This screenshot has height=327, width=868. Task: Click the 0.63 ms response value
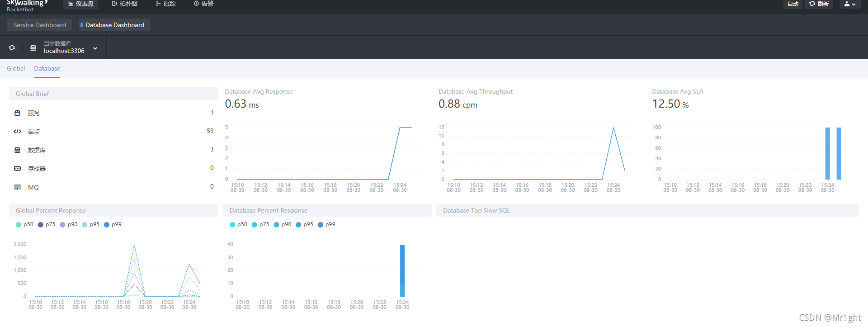click(x=242, y=104)
